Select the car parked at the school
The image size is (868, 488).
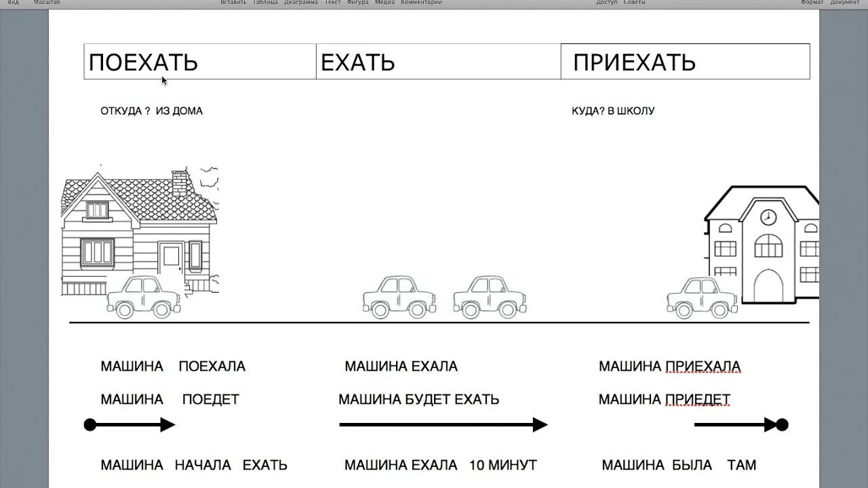[703, 297]
